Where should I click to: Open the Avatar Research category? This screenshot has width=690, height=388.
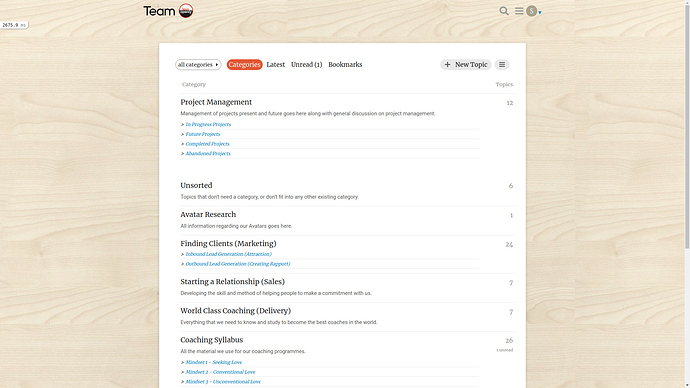(208, 215)
